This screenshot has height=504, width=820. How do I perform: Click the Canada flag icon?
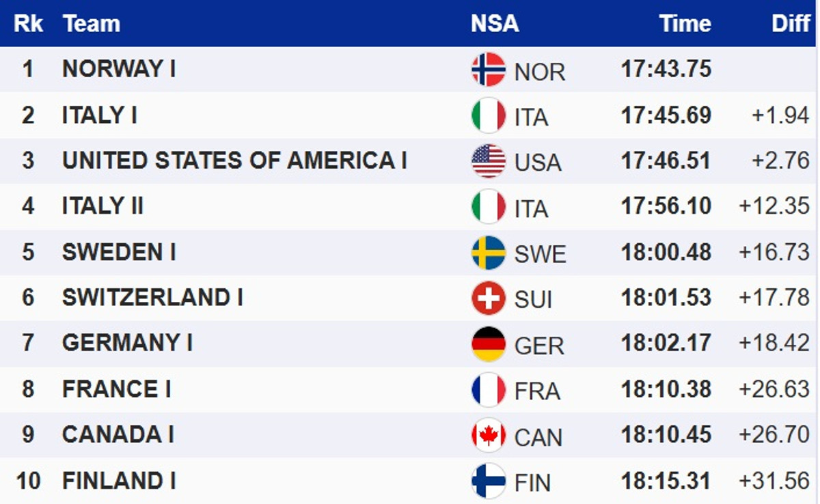click(489, 435)
